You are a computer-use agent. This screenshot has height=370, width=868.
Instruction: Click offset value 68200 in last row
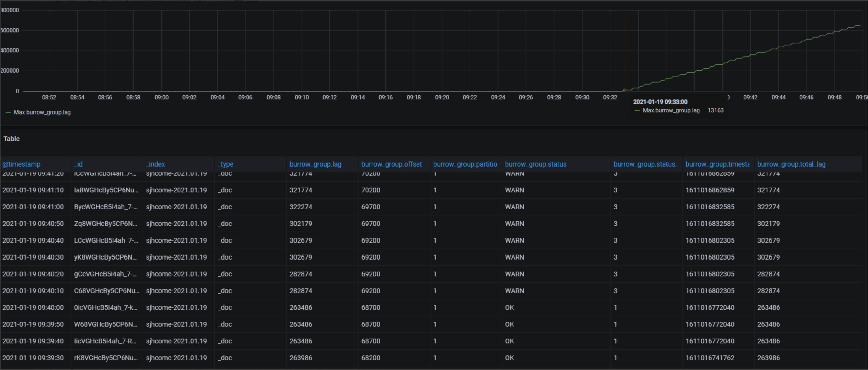coord(371,358)
